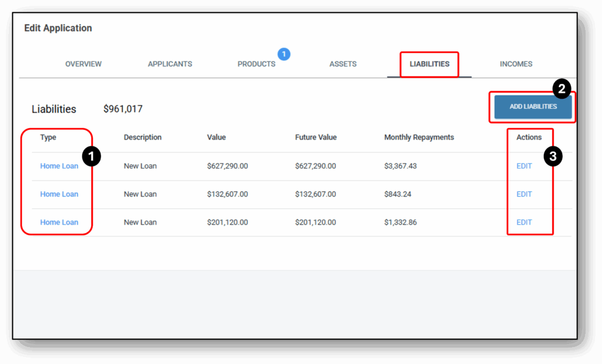
Task: Click the Value column header
Action: (216, 138)
